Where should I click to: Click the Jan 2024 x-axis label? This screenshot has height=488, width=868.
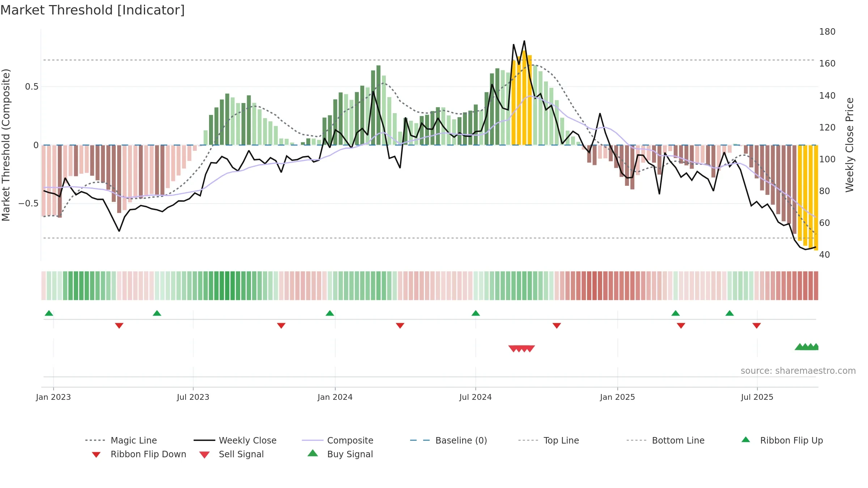coord(335,397)
